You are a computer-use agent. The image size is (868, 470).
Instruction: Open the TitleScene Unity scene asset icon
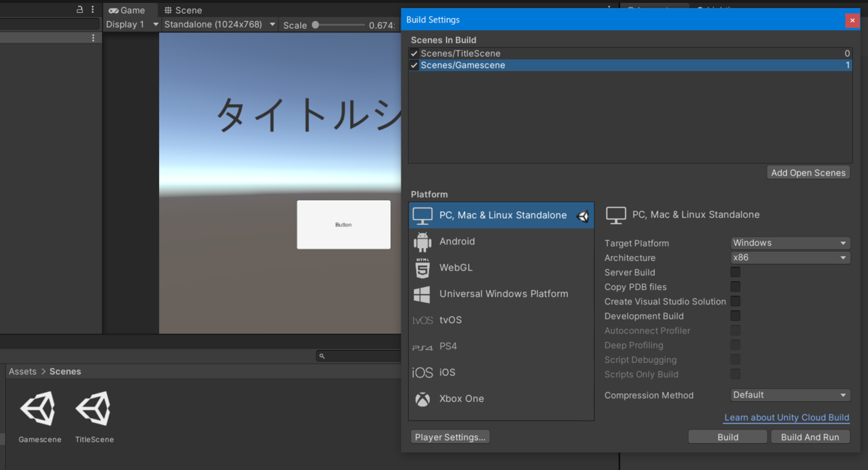click(93, 409)
